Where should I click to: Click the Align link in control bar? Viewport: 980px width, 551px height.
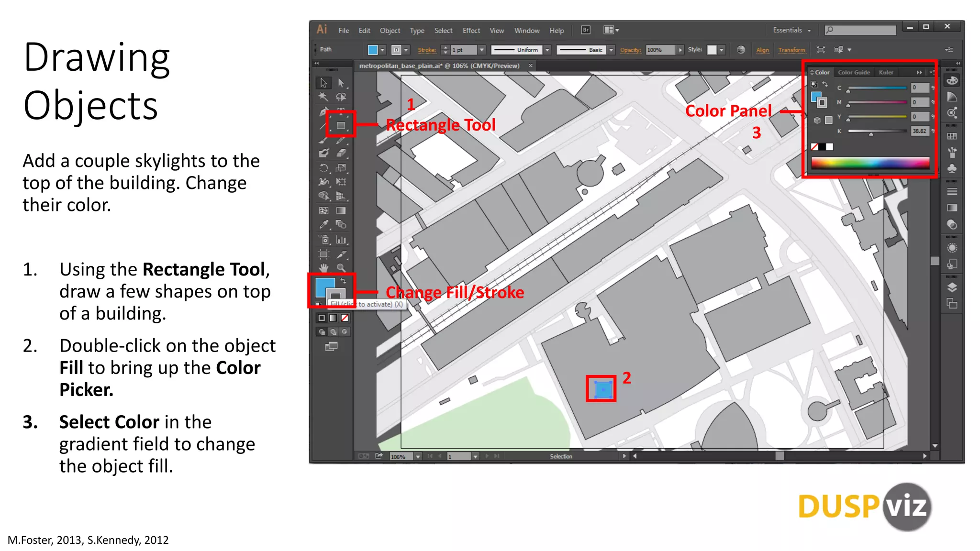coord(763,50)
